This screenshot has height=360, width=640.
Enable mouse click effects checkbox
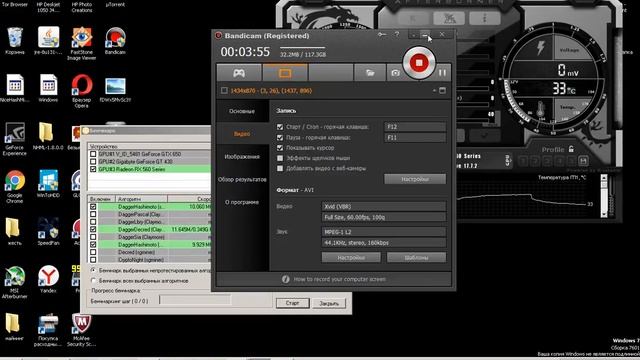[280, 158]
